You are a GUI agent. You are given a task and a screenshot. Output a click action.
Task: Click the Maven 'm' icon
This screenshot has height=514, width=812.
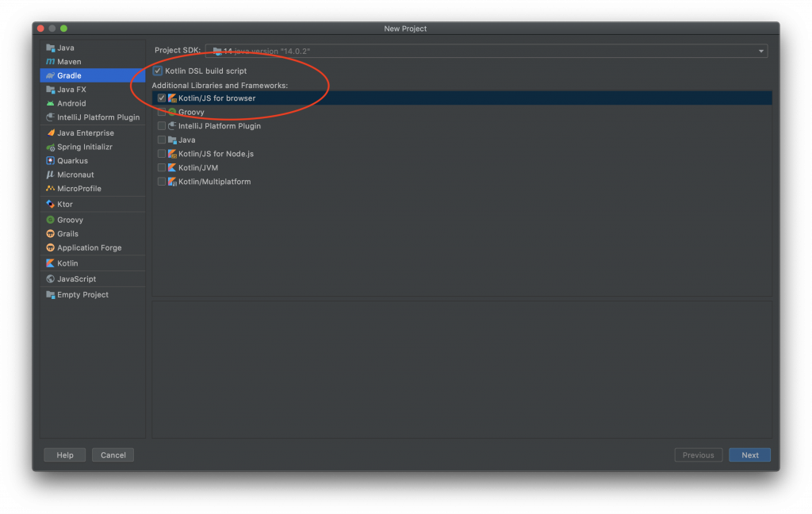tap(50, 62)
